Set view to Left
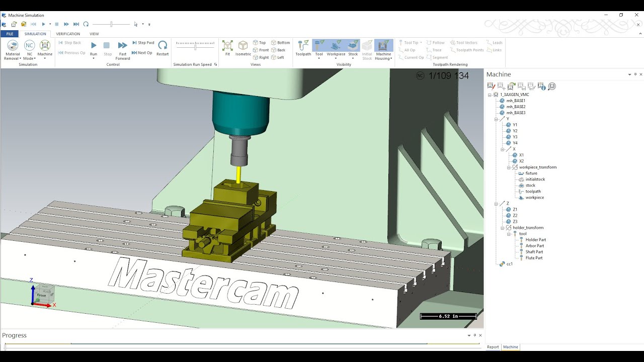The image size is (644, 362). click(278, 57)
